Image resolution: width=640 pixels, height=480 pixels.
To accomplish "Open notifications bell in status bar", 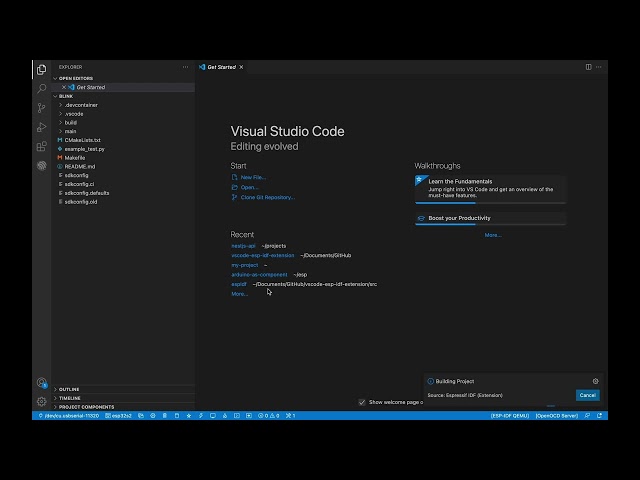I will tap(599, 416).
